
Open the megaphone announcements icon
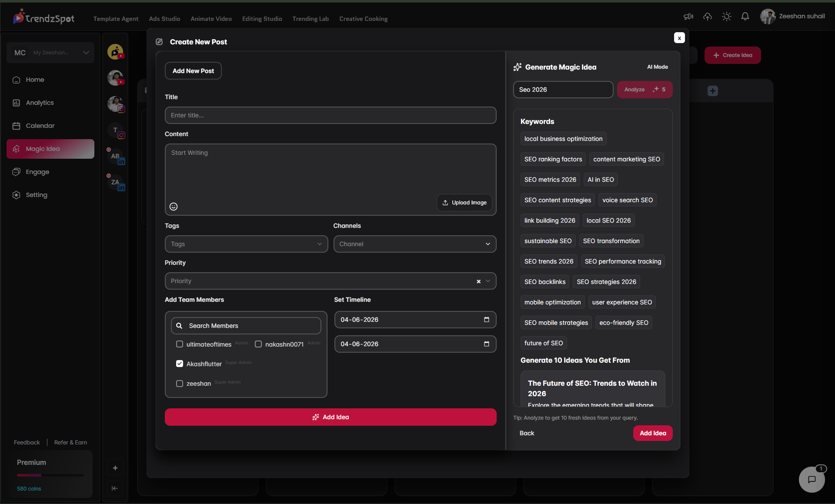(688, 17)
